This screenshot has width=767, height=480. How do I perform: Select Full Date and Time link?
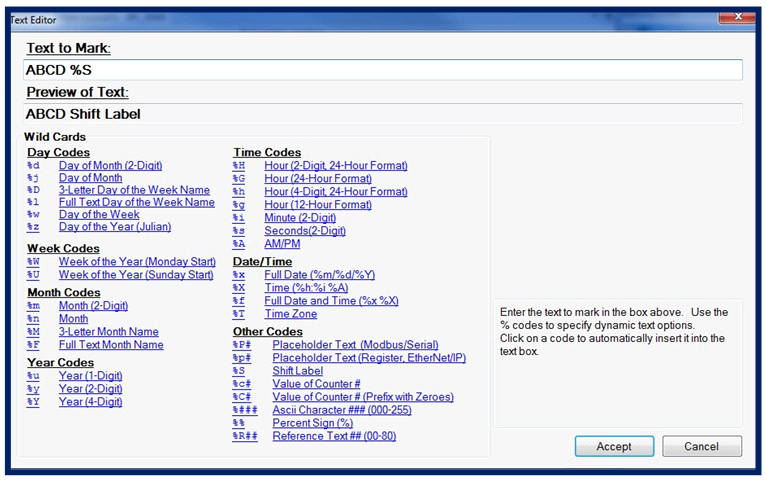[331, 300]
